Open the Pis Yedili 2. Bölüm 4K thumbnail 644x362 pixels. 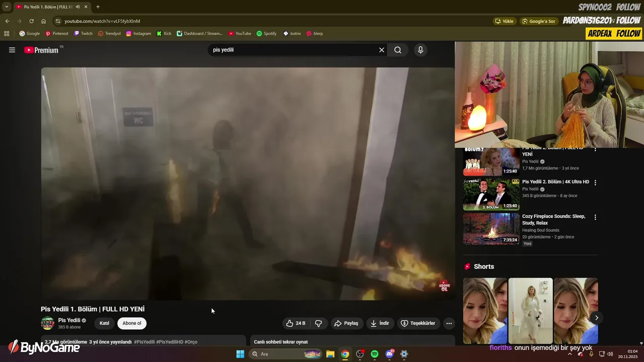(491, 194)
